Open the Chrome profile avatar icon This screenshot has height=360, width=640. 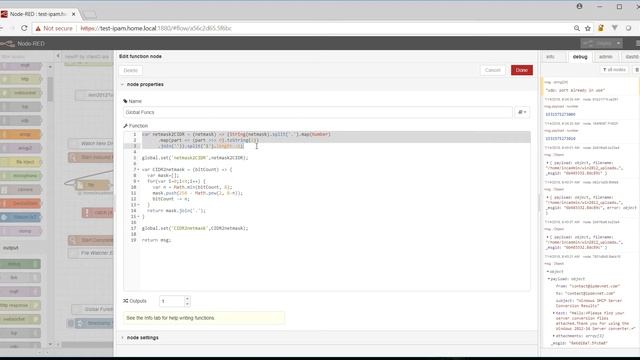tap(579, 6)
